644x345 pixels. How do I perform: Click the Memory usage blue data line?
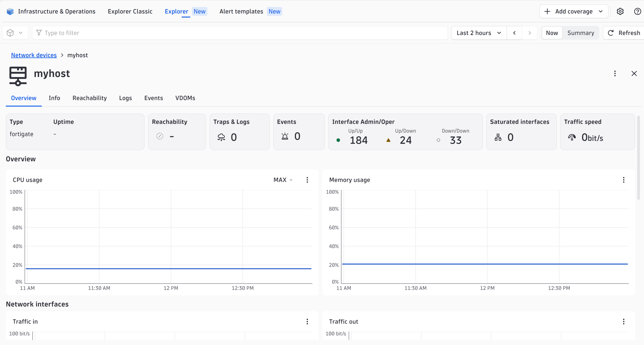[x=485, y=264]
